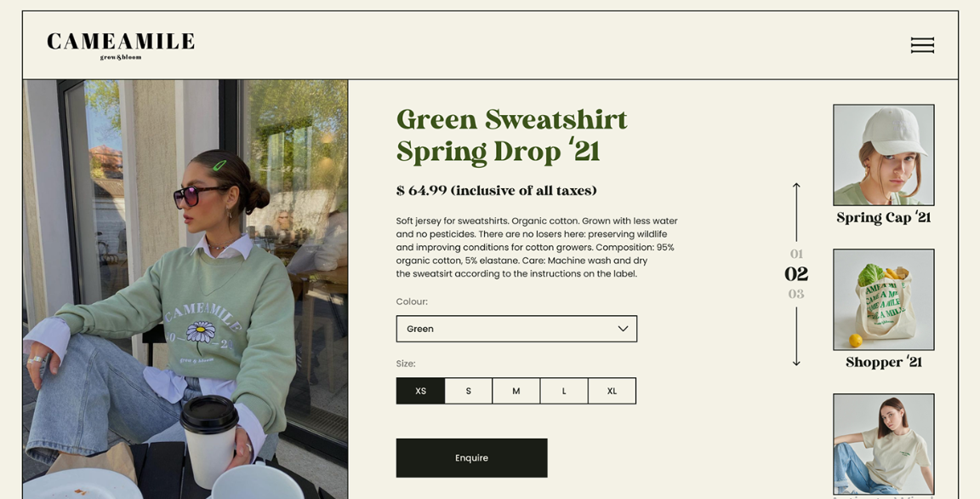This screenshot has width=980, height=499.
Task: Click the CAMEAMILE logo
Action: click(120, 44)
